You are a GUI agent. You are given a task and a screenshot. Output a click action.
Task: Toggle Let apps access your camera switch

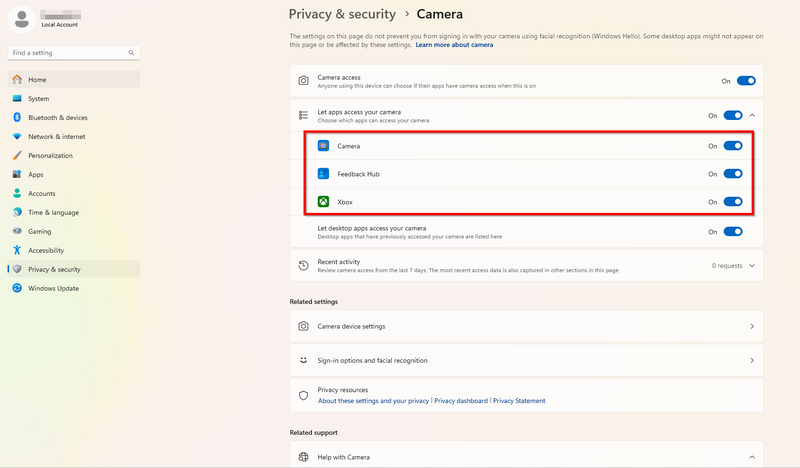pyautogui.click(x=733, y=115)
